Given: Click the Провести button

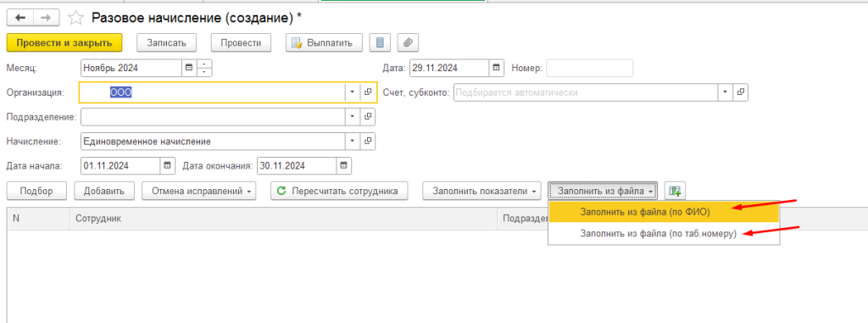Looking at the screenshot, I should 241,42.
